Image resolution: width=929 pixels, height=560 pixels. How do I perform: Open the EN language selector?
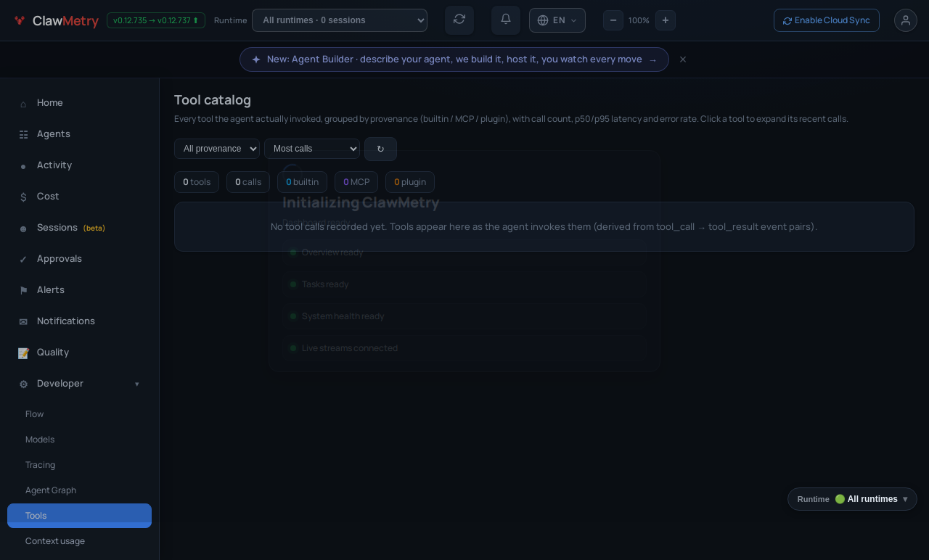557,20
